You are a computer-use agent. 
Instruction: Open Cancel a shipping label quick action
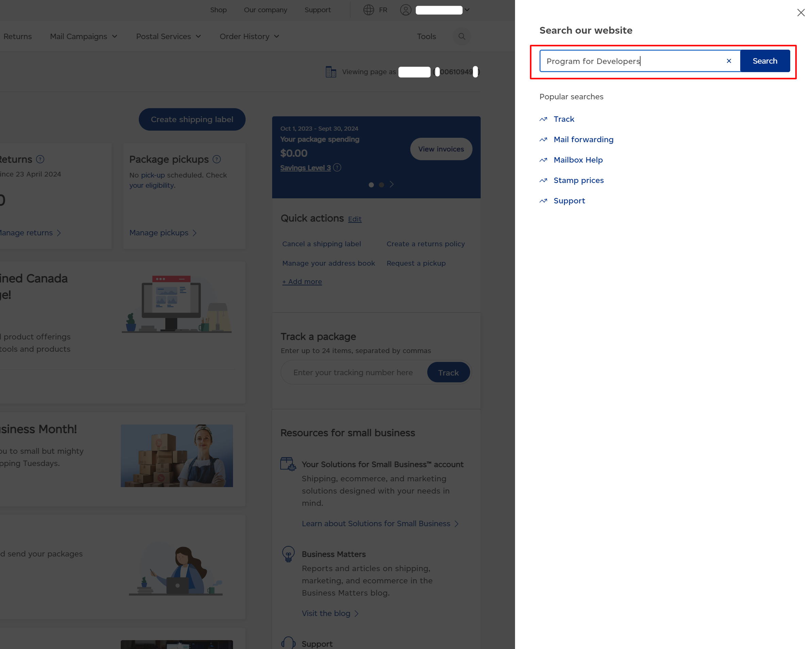coord(321,244)
